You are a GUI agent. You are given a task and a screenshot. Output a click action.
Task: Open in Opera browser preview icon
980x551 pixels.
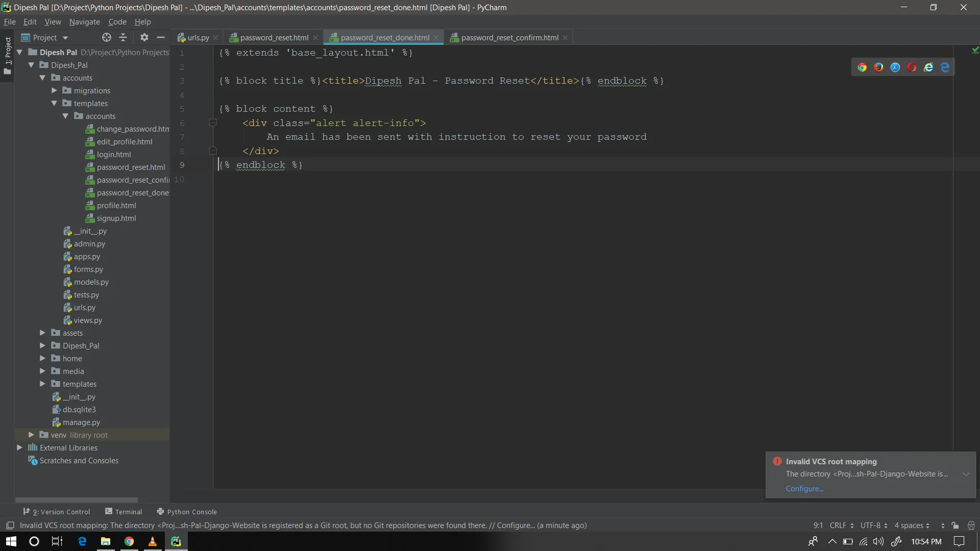(x=912, y=67)
